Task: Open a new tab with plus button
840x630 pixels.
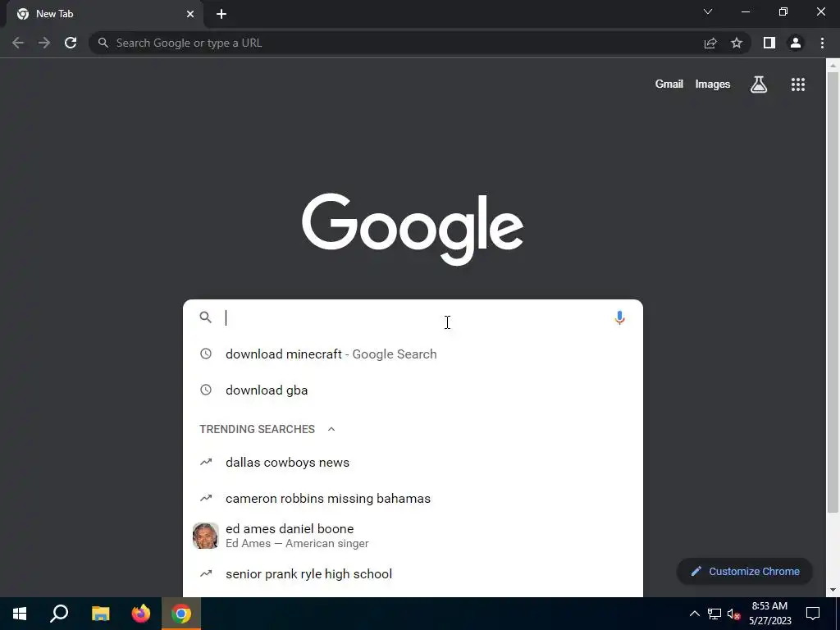Action: point(221,14)
